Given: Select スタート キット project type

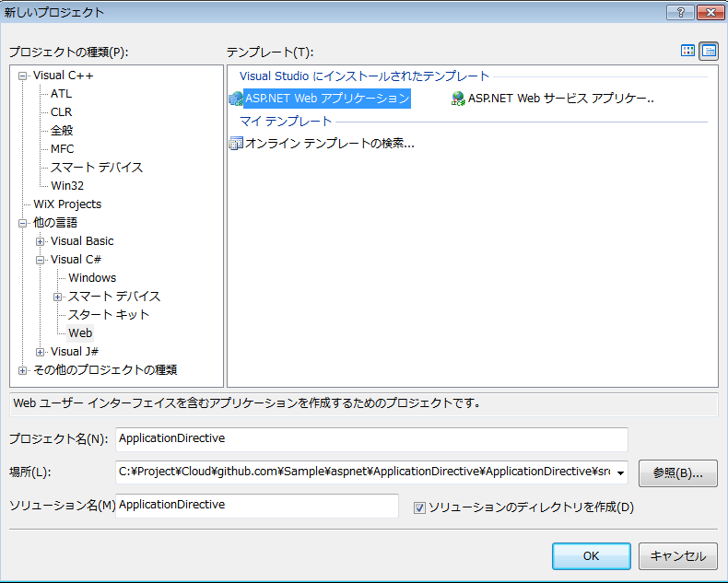Looking at the screenshot, I should click(x=109, y=315).
